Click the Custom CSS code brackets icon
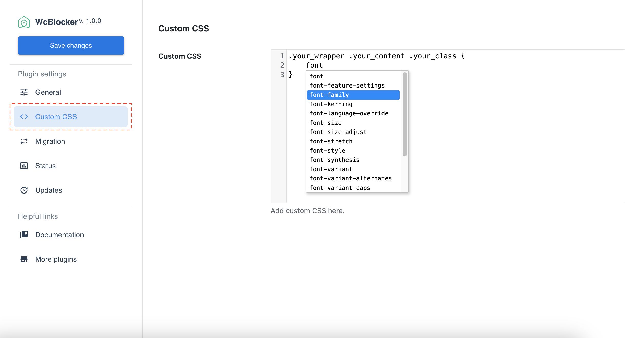The image size is (644, 338). click(24, 117)
